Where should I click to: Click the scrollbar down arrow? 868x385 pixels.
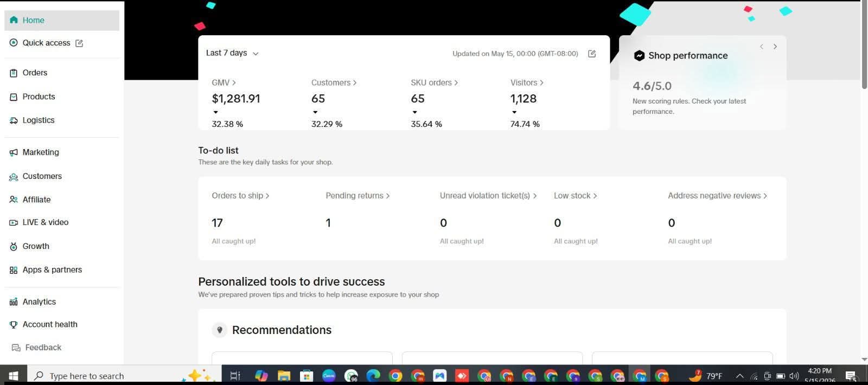pyautogui.click(x=864, y=360)
